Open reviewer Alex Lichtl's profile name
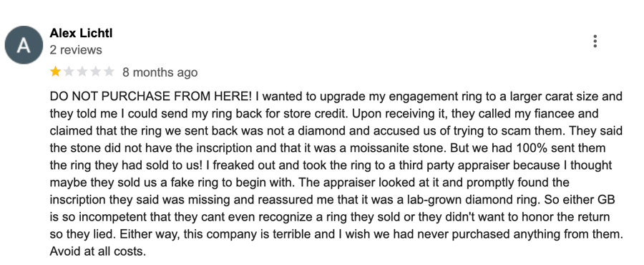 pos(81,33)
